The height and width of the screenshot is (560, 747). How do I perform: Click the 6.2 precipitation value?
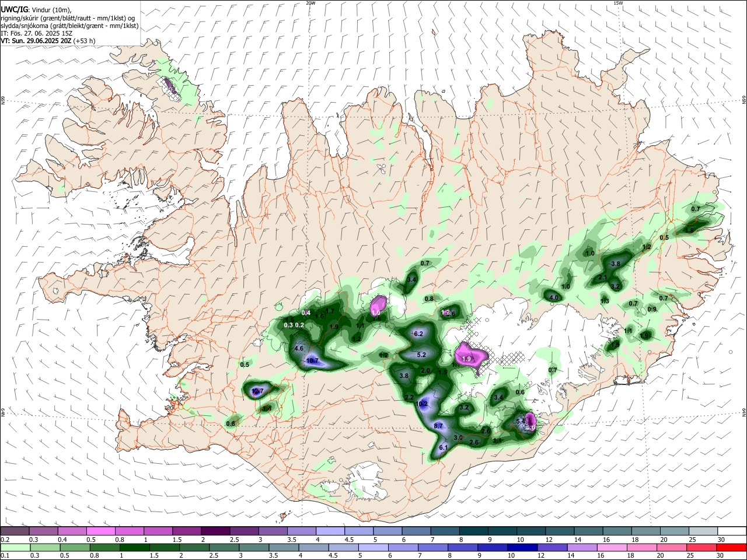tap(418, 334)
